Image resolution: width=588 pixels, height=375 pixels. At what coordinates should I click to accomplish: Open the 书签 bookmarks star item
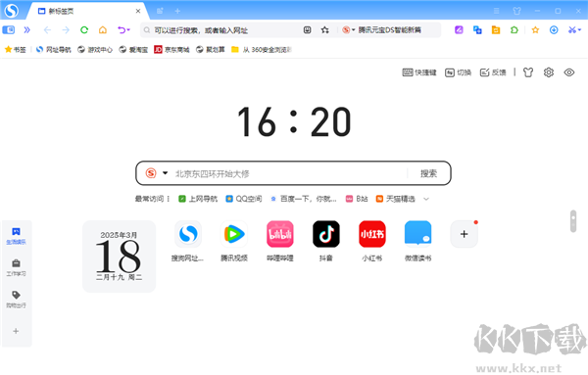pyautogui.click(x=16, y=50)
